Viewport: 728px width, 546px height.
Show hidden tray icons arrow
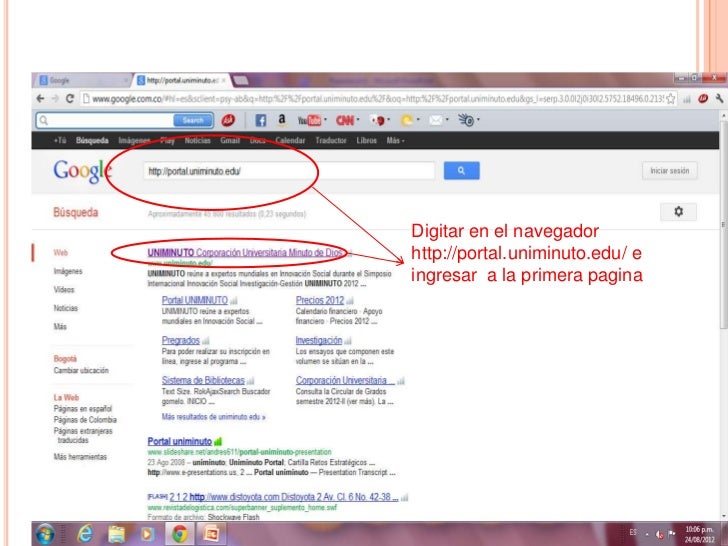(647, 534)
